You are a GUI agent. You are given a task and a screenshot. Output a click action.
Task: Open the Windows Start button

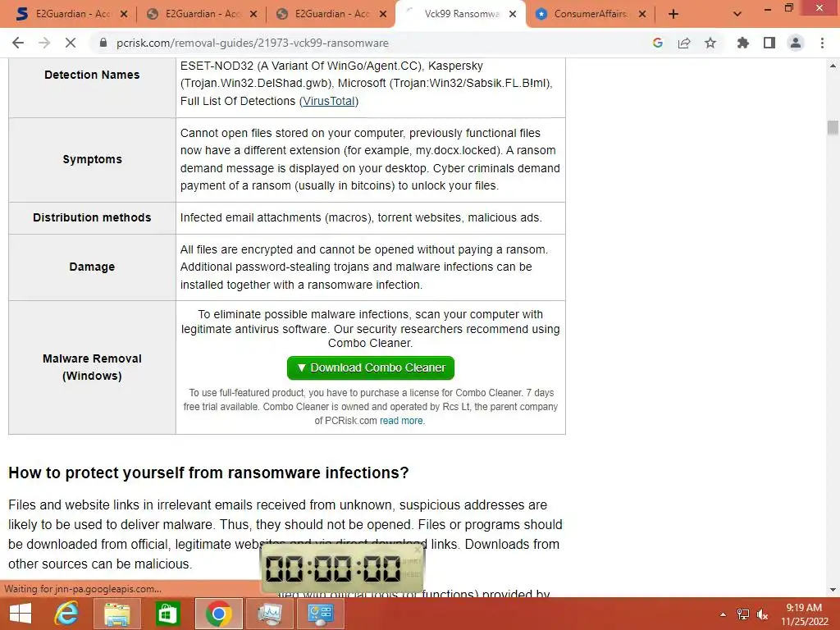(21, 614)
